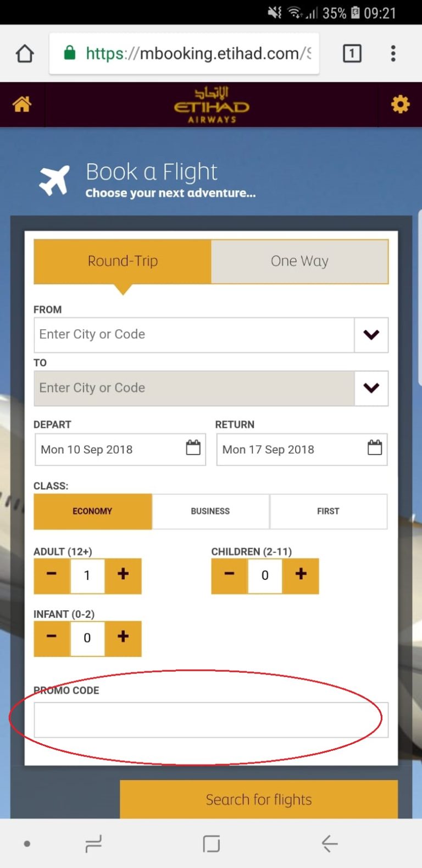Increase the adult passenger count with plus
The width and height of the screenshot is (422, 868).
[x=123, y=576]
